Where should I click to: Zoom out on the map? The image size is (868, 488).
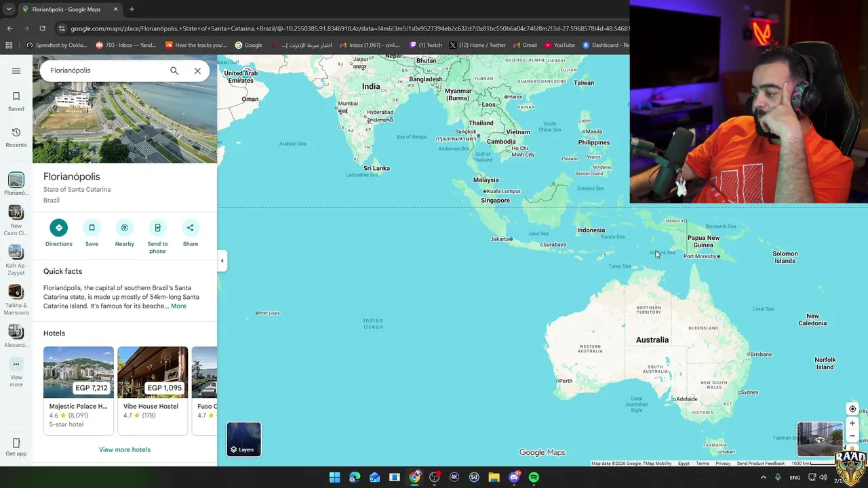pos(852,436)
